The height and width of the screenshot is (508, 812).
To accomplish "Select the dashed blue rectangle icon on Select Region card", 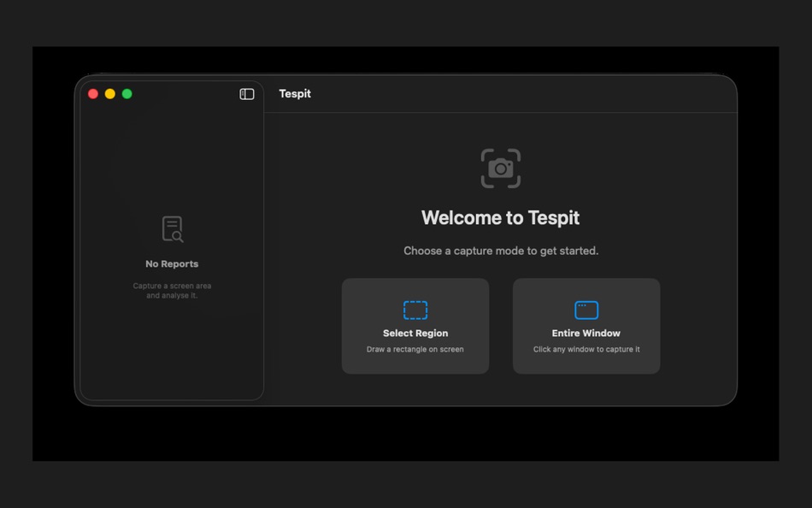I will click(415, 310).
